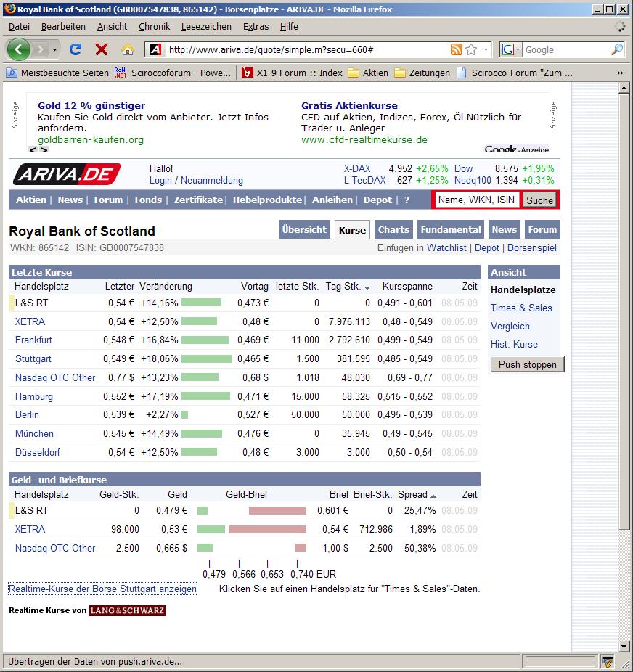Open the X1-9 Forum :: Index bookmark
This screenshot has height=672, width=633.
293,73
